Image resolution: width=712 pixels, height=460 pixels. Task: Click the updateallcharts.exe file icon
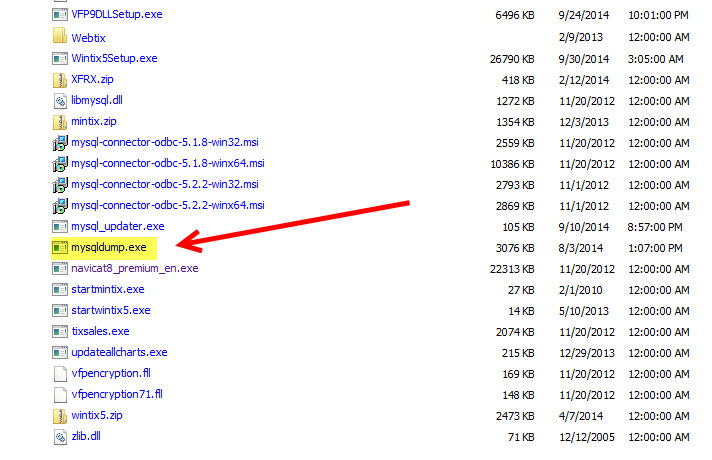pos(59,352)
